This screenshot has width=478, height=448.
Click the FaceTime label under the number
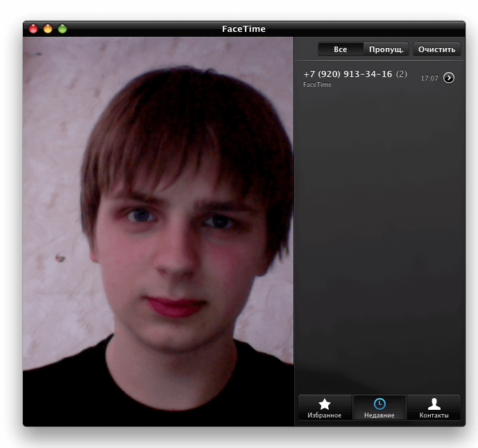pyautogui.click(x=317, y=85)
